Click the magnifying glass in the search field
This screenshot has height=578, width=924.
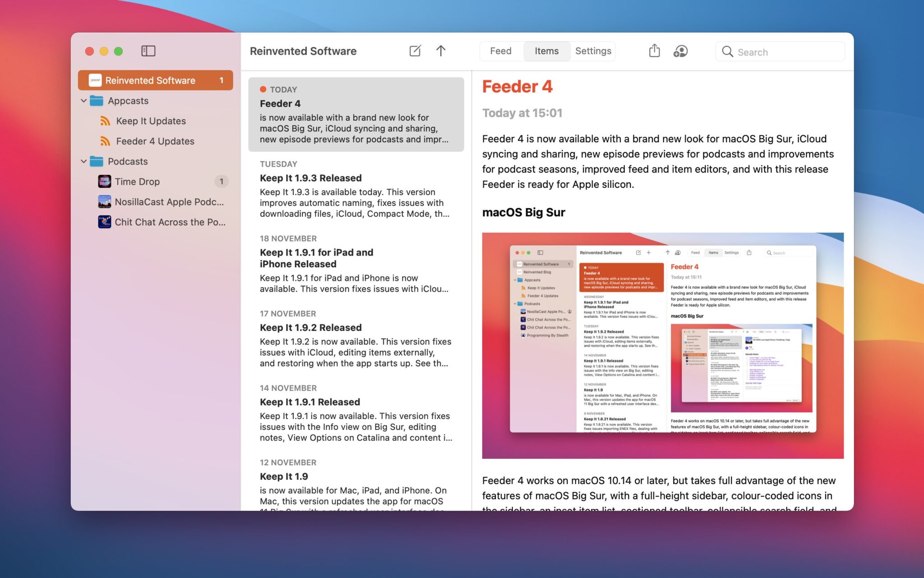click(x=727, y=51)
